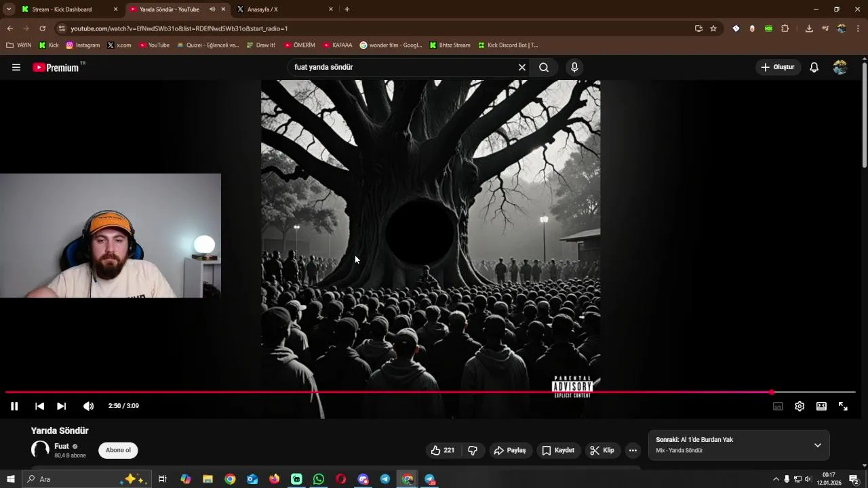Open the YAYIN bookmarks folder
Screen dimensions: 868x488
point(19,45)
